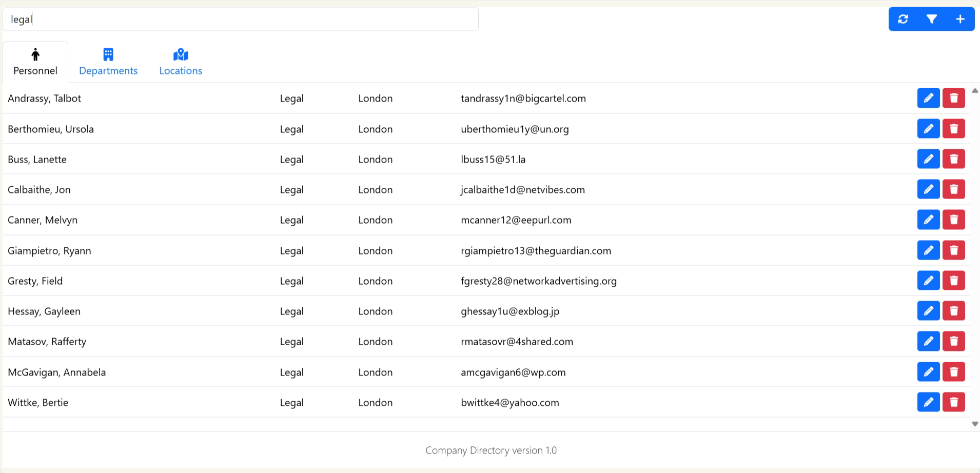Refresh the directory listing

click(904, 19)
